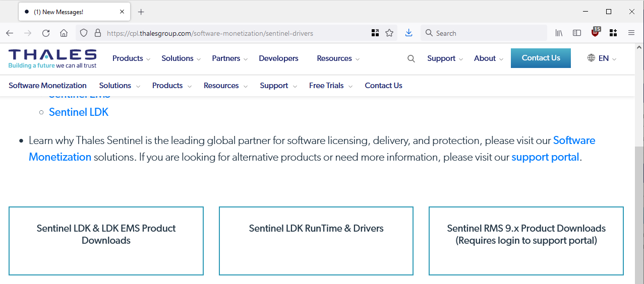Expand the top Support dropdown
Viewport: 644px width, 284px height.
[x=445, y=58]
